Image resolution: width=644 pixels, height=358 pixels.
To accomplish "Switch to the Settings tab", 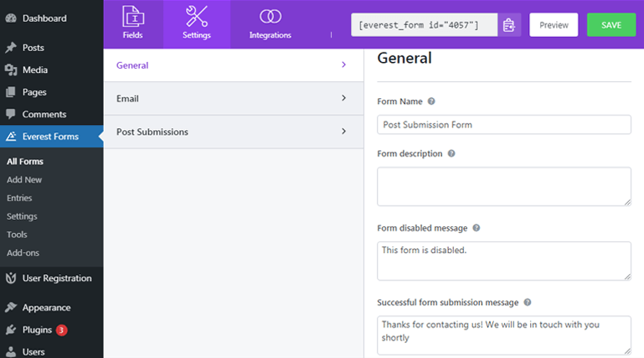I will (196, 24).
